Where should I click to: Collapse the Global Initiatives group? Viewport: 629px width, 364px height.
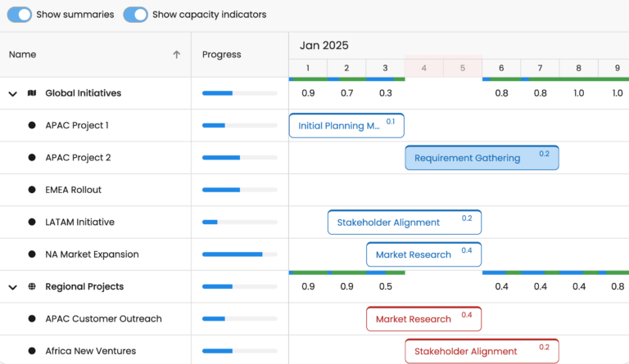coord(12,94)
